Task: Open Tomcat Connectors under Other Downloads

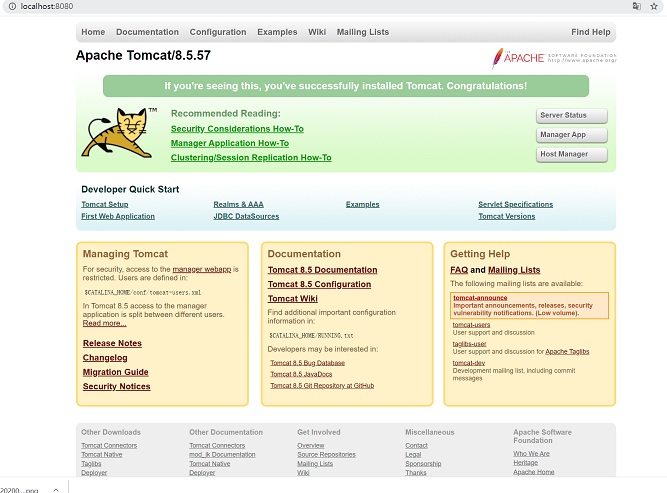Action: coord(109,446)
